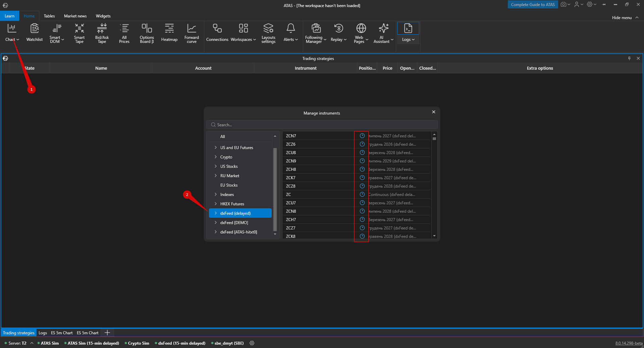Switch to the Home ribbon tab
The height and width of the screenshot is (348, 644).
pos(29,16)
